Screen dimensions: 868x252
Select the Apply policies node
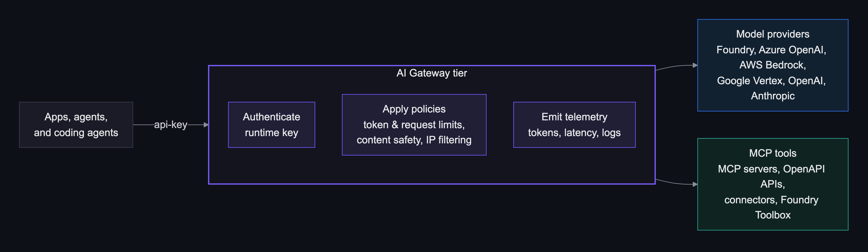tap(414, 125)
